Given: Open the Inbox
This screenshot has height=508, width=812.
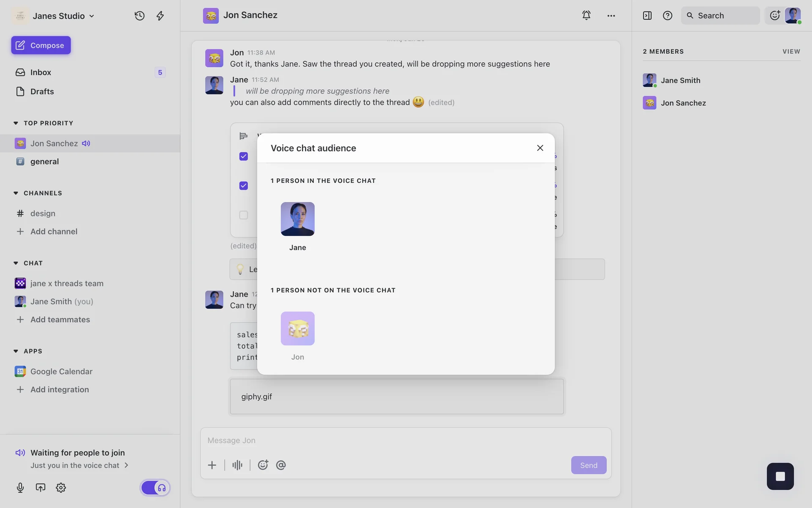Looking at the screenshot, I should (41, 72).
